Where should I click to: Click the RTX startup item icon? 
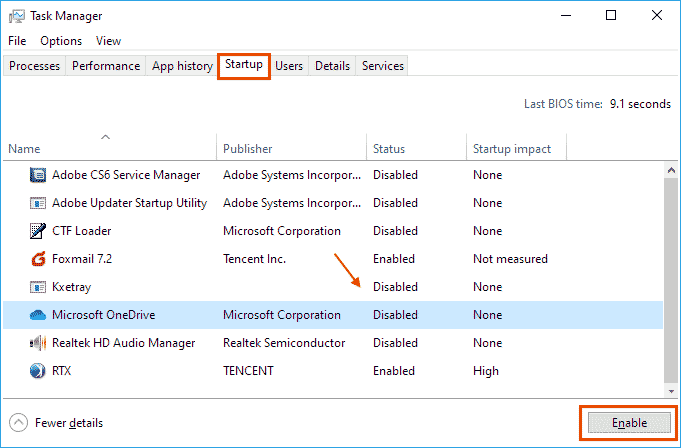point(38,371)
